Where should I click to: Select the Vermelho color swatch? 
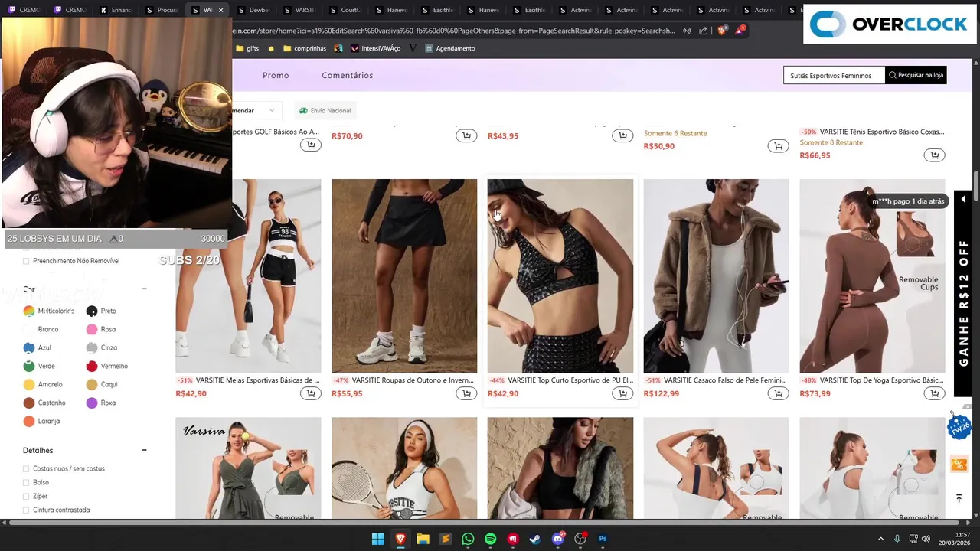pos(92,366)
